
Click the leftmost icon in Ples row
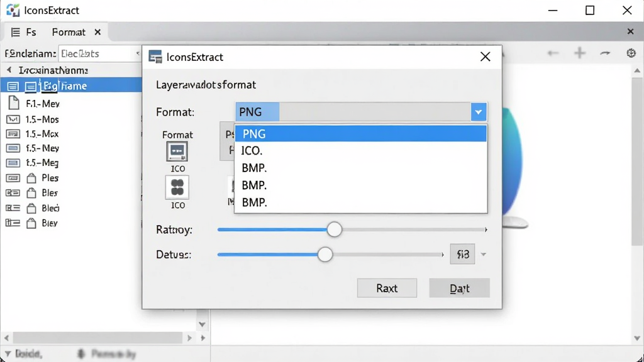click(x=13, y=178)
